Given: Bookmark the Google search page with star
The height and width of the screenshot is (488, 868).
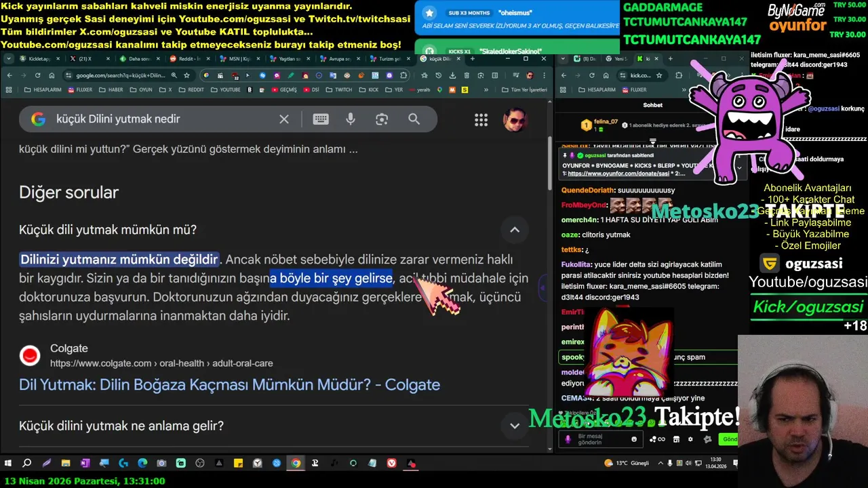Looking at the screenshot, I should (x=186, y=75).
